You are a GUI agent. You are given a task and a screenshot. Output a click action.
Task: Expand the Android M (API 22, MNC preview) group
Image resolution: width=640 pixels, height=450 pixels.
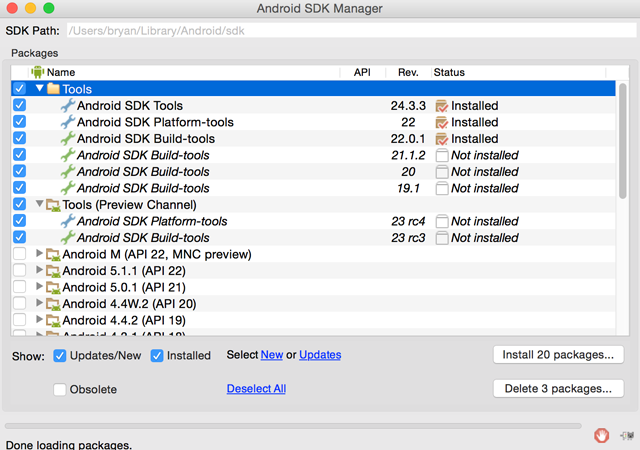click(40, 254)
